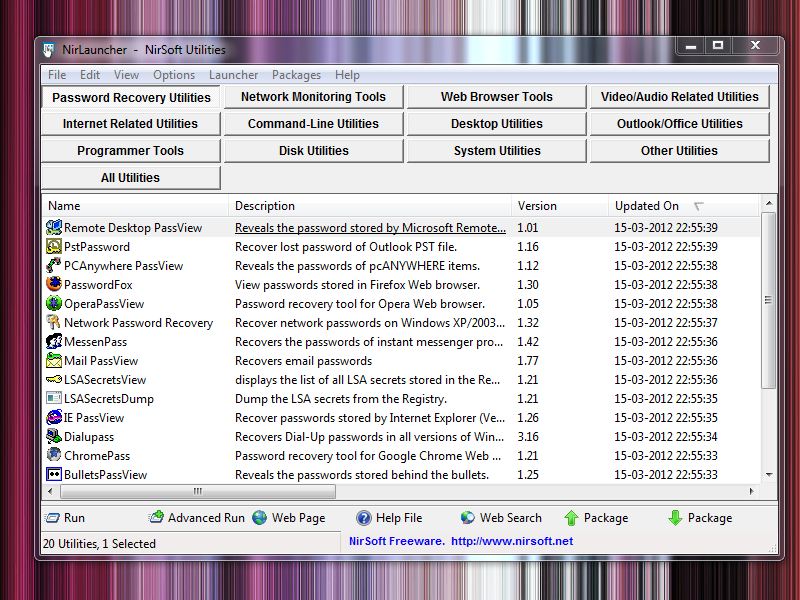The image size is (800, 600).
Task: Click 'Reveals the password stored by Microsoft Remote' description
Action: (x=370, y=228)
